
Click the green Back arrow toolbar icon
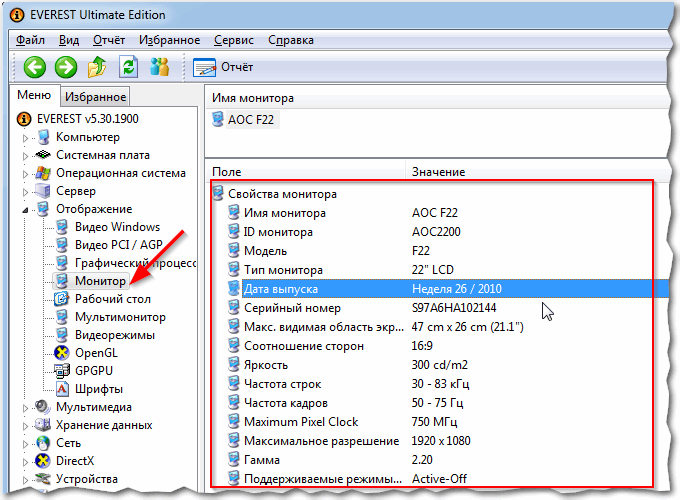coord(35,67)
